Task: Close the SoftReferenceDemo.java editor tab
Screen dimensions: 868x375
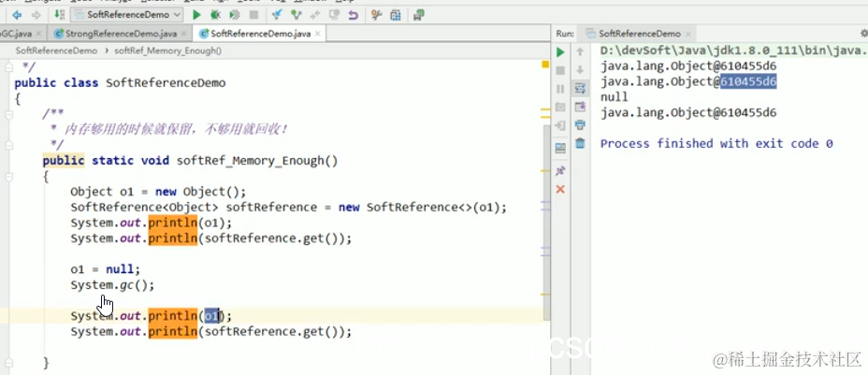Action: pos(318,34)
